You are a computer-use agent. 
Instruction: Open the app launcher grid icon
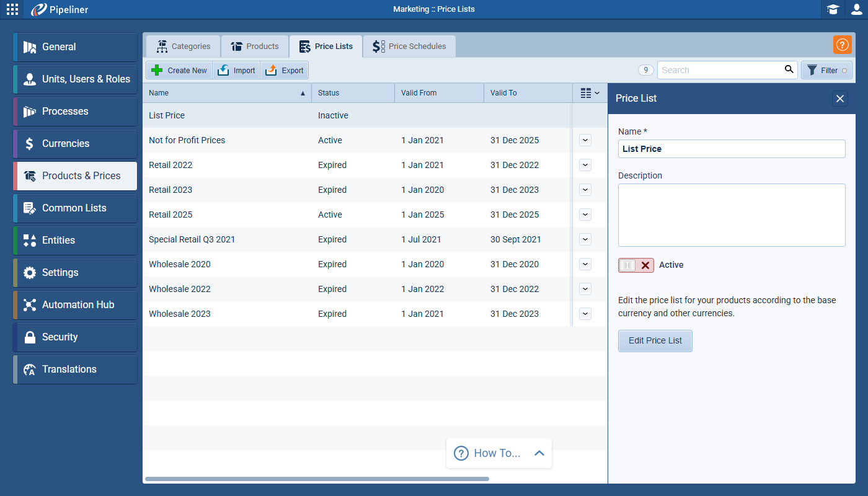(12, 9)
